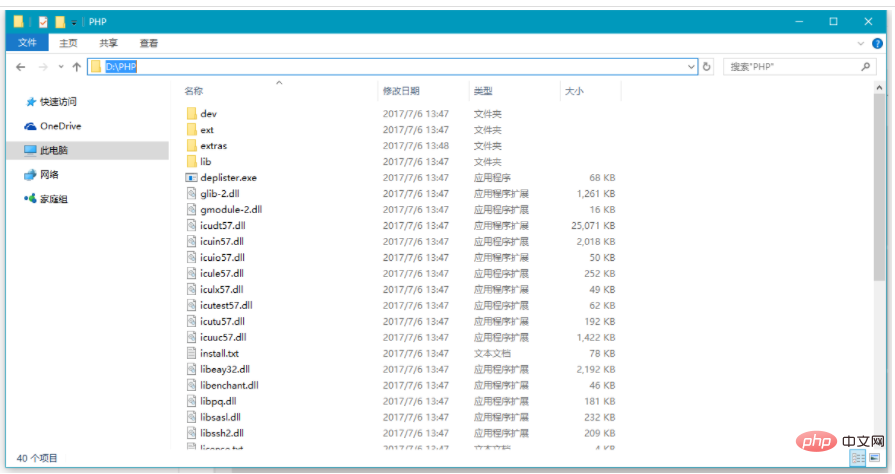Click the 应用程序 type of deplister.exe

click(492, 178)
